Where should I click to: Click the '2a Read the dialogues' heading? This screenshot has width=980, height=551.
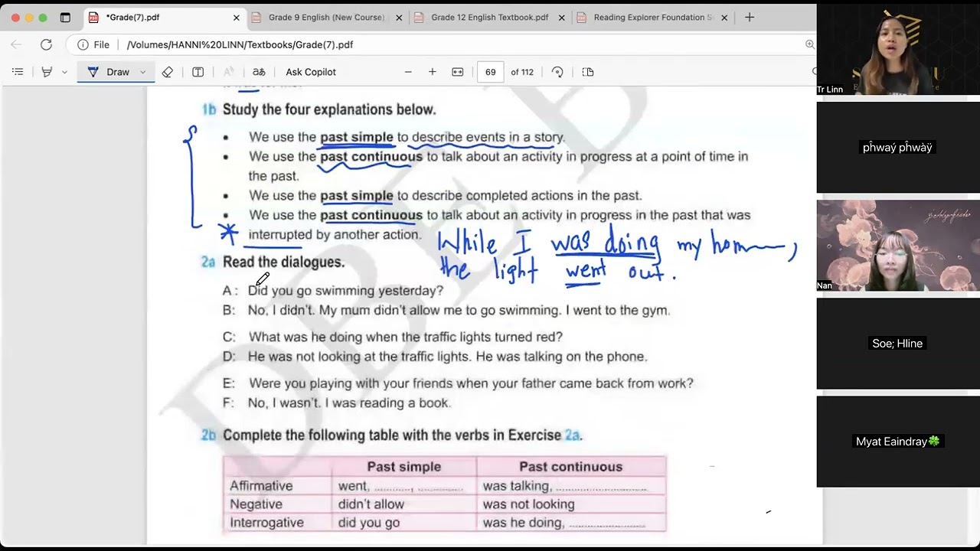(273, 262)
